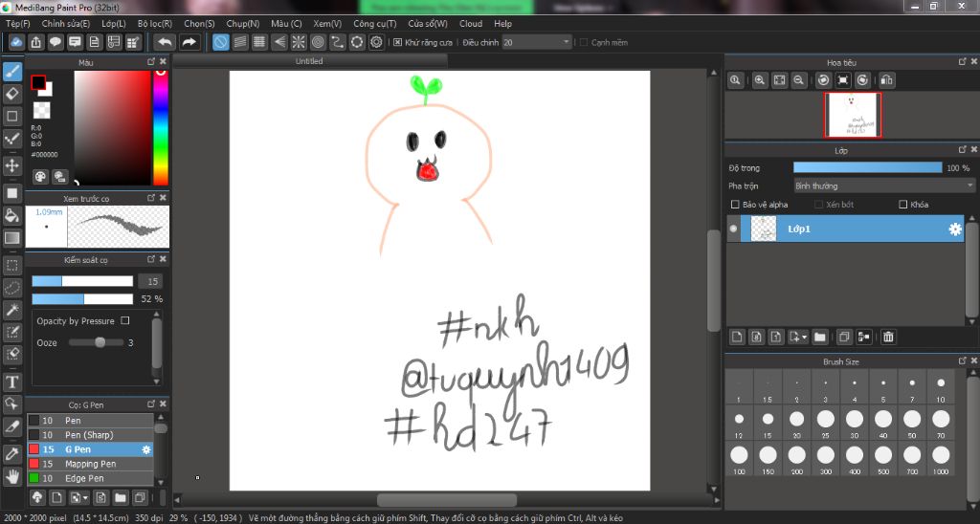The width and height of the screenshot is (980, 524).
Task: Flip canvas view in navigator
Action: (x=887, y=80)
